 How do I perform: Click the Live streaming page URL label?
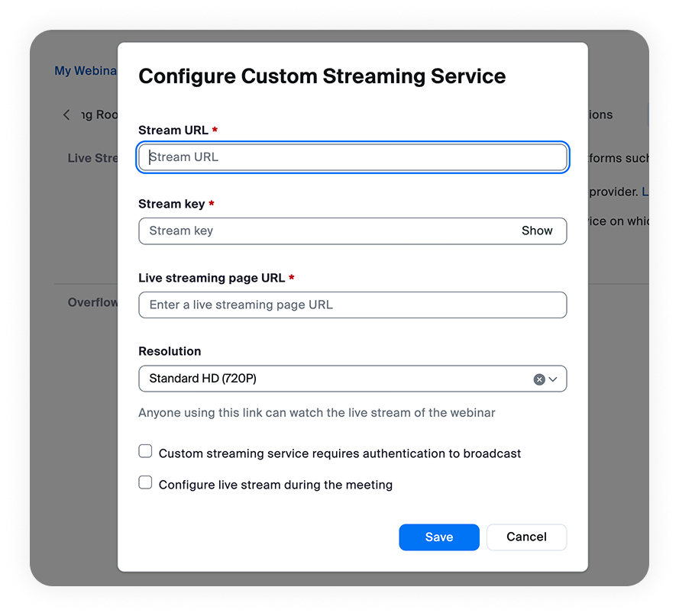(x=212, y=278)
